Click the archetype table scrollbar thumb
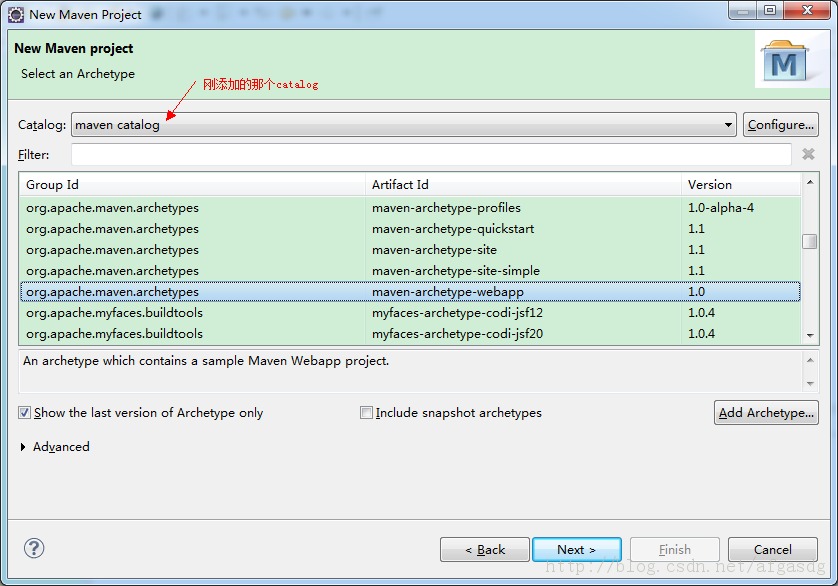 (x=810, y=241)
